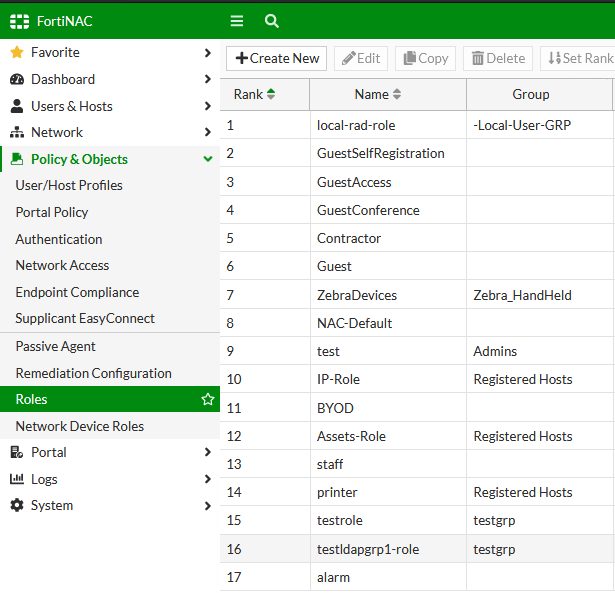
Task: Select the GuestSelfRegistration row
Action: pos(417,153)
